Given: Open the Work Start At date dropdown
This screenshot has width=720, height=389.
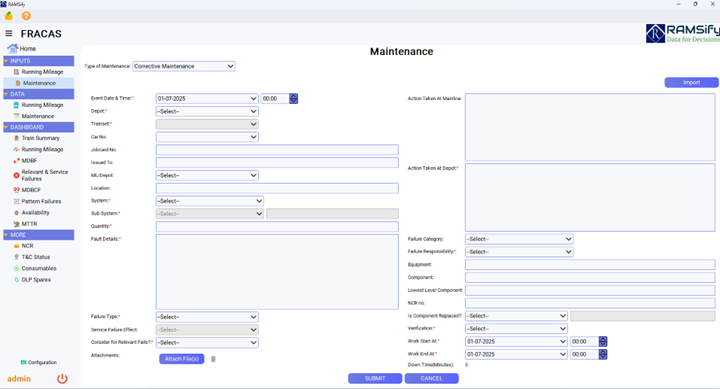Looking at the screenshot, I should tap(517, 342).
